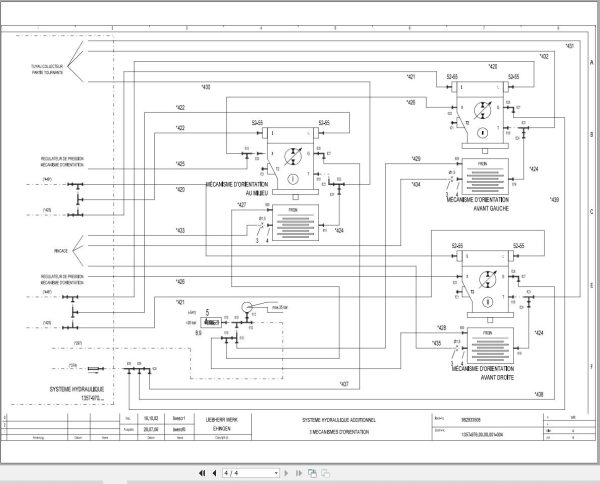Image resolution: width=600 pixels, height=484 pixels.
Task: Click row letter 'A' on right margin
Action: pos(592,62)
